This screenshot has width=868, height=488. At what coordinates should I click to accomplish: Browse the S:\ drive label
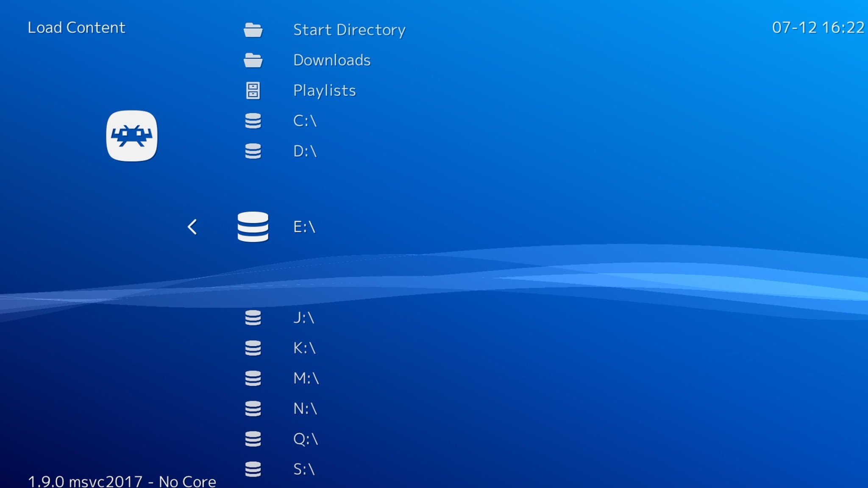[x=304, y=469]
